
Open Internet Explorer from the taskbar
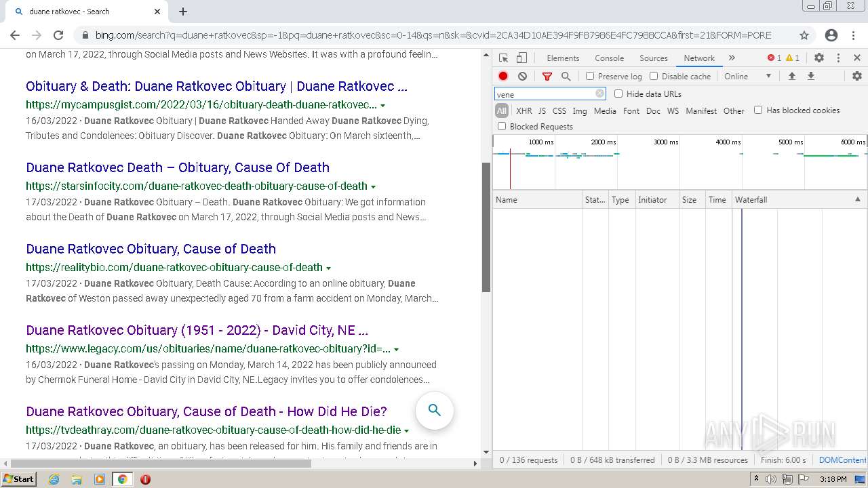point(54,479)
